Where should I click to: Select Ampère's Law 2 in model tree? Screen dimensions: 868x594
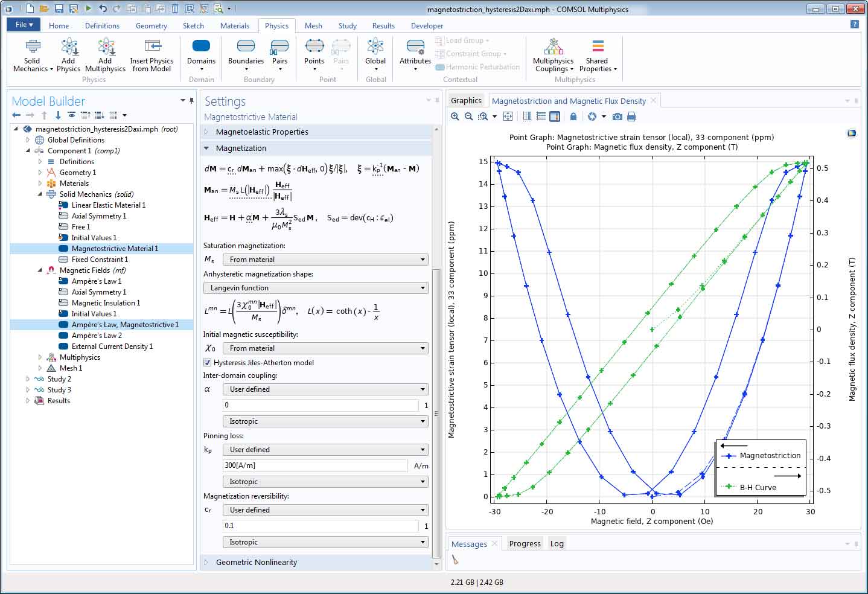coord(97,336)
